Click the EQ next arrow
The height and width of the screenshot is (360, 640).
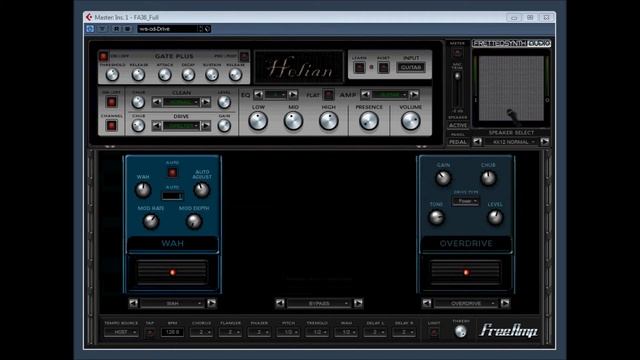[x=293, y=95]
